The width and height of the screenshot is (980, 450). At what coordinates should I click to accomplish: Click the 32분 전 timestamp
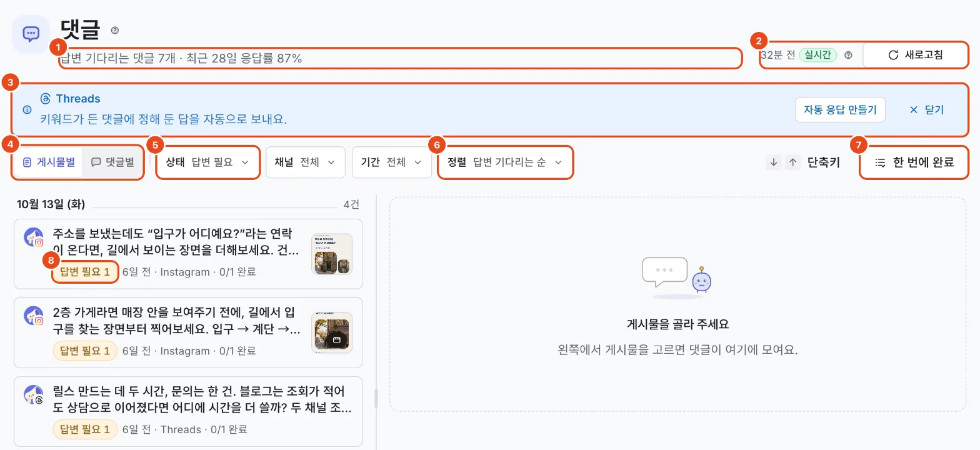pyautogui.click(x=777, y=55)
